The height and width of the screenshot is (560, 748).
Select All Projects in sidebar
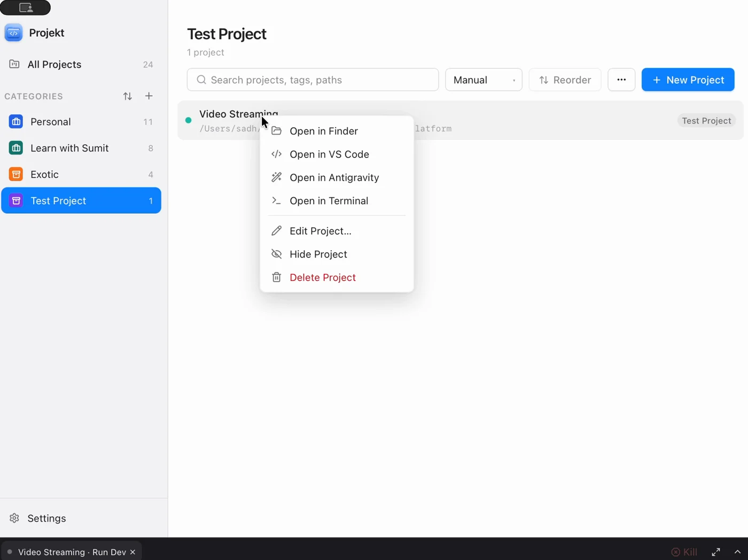tap(81, 64)
